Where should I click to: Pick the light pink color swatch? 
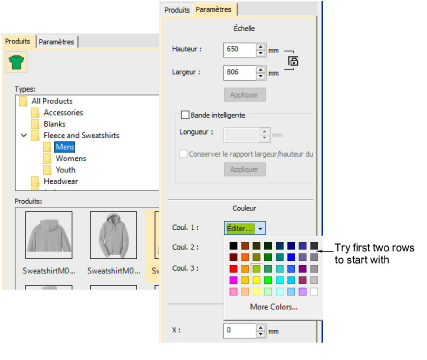click(x=233, y=292)
